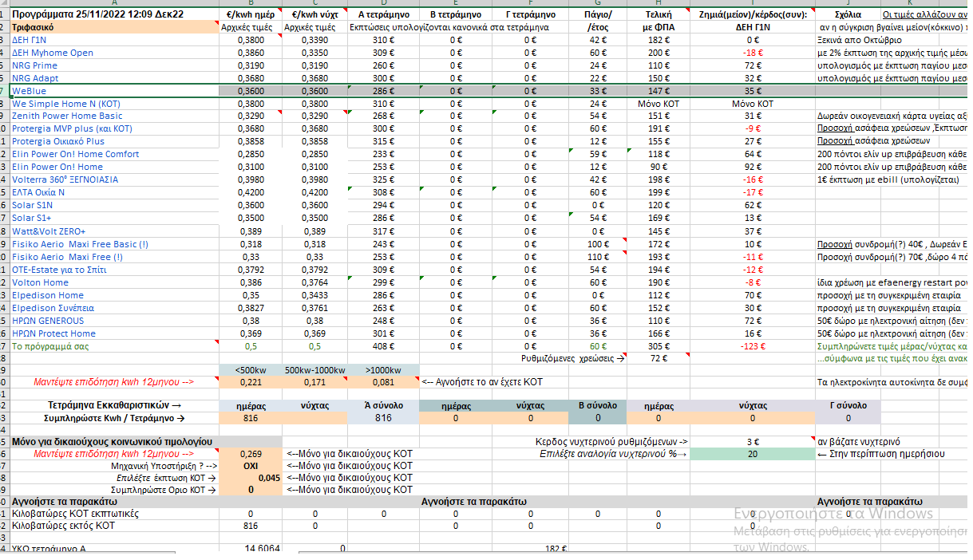The width and height of the screenshot is (973, 560).
Task: Click the 3 € Κέρδος νυχτερινού value
Action: pyautogui.click(x=753, y=441)
